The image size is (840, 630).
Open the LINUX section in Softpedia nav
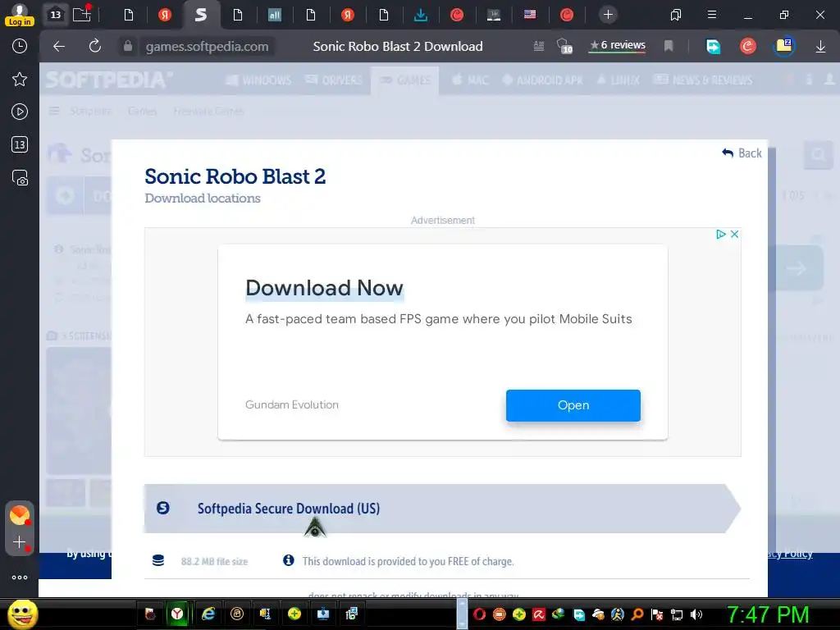[619, 80]
